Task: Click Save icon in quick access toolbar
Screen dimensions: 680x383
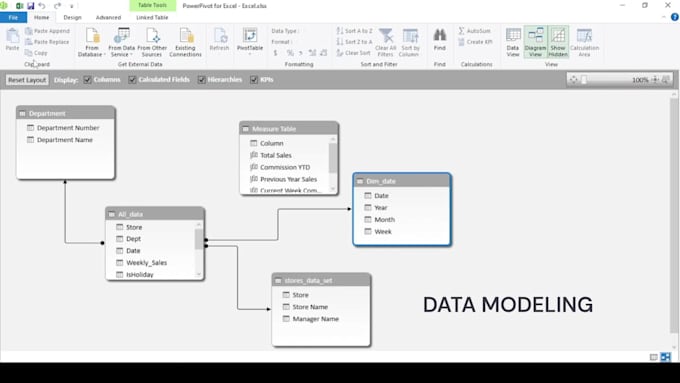Action: [x=30, y=6]
